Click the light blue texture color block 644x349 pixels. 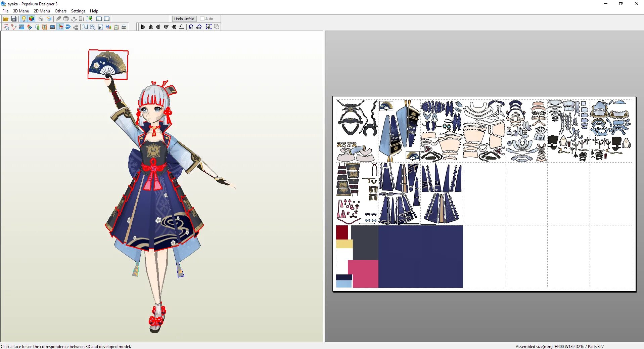click(344, 284)
